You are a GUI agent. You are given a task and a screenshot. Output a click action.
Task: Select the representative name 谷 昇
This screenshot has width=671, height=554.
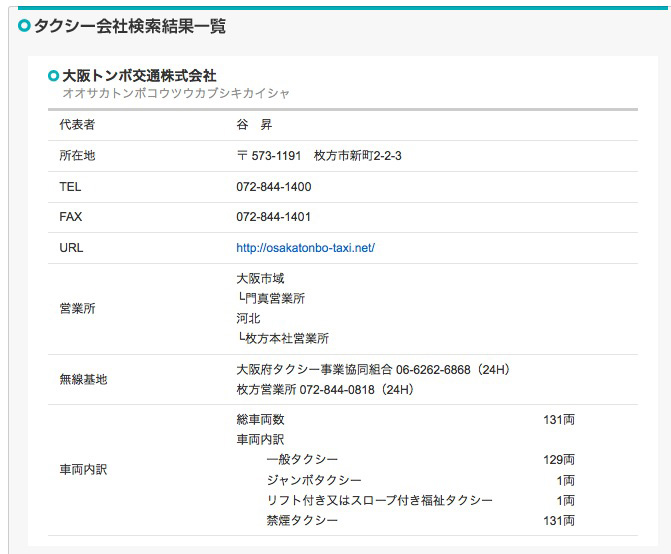pyautogui.click(x=254, y=124)
